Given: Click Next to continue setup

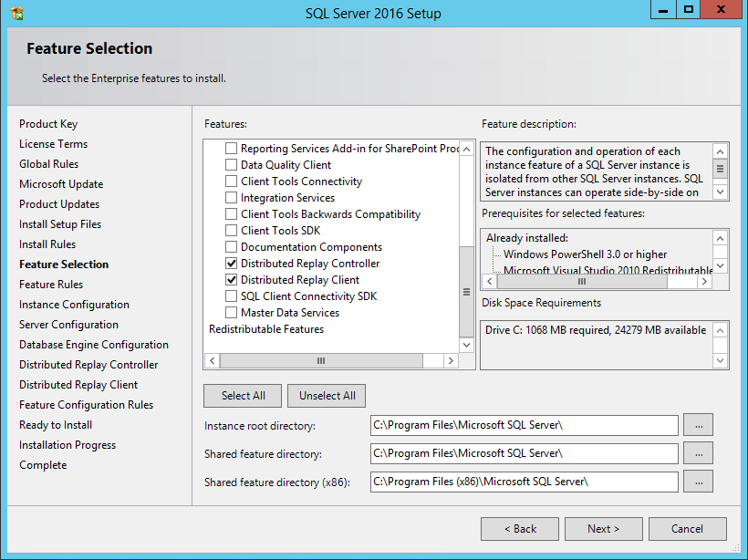Looking at the screenshot, I should [603, 529].
